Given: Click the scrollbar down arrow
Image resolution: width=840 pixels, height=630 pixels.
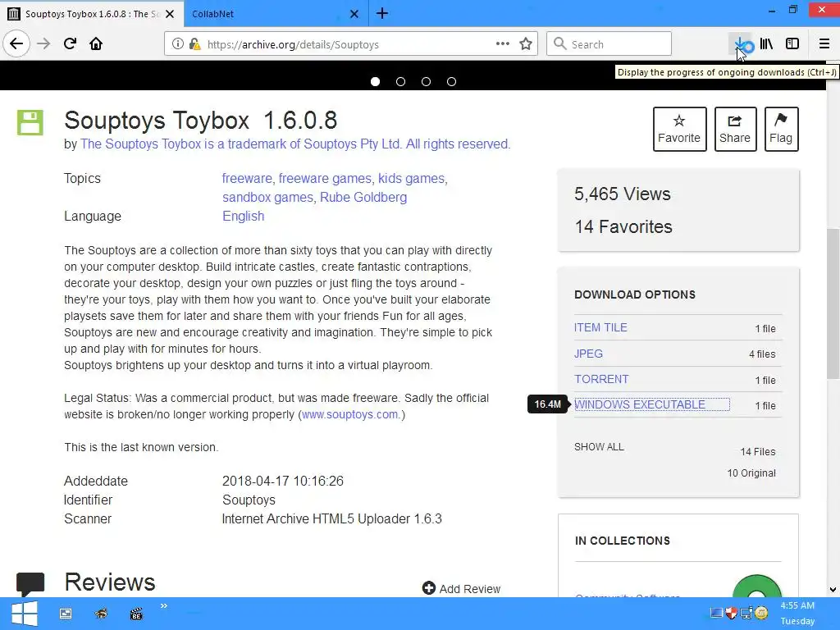Looking at the screenshot, I should pyautogui.click(x=833, y=590).
